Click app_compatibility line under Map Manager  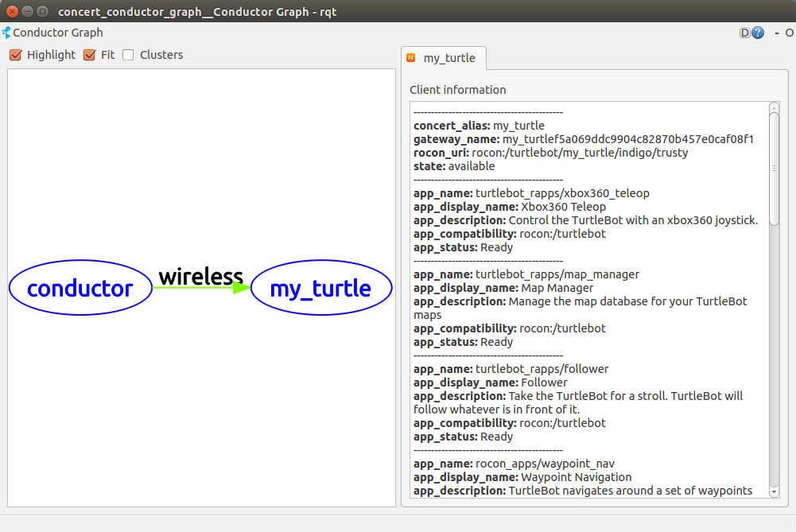coord(509,328)
